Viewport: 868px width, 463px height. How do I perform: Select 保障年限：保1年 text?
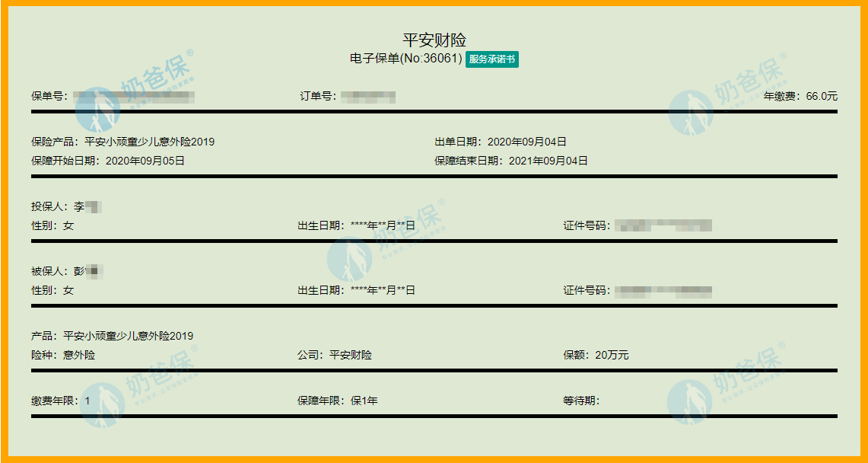point(338,401)
